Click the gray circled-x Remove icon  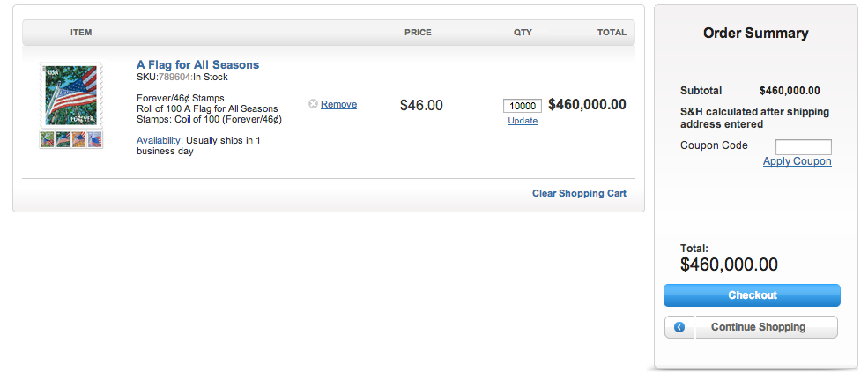point(313,103)
